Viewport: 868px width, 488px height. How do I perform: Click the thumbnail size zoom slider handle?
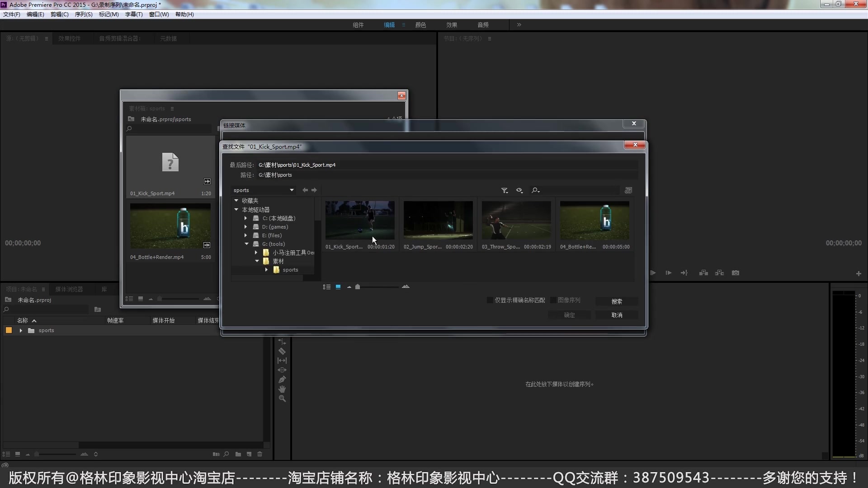point(358,287)
